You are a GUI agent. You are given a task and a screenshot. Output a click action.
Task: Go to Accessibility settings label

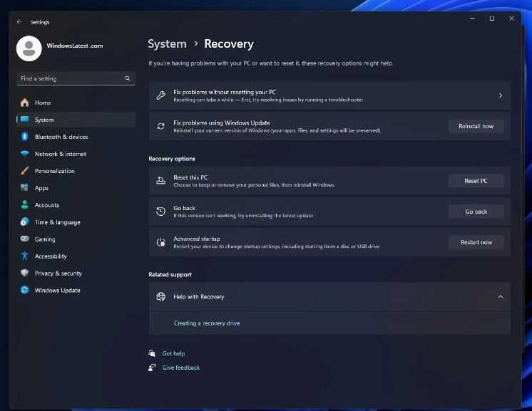pos(51,256)
